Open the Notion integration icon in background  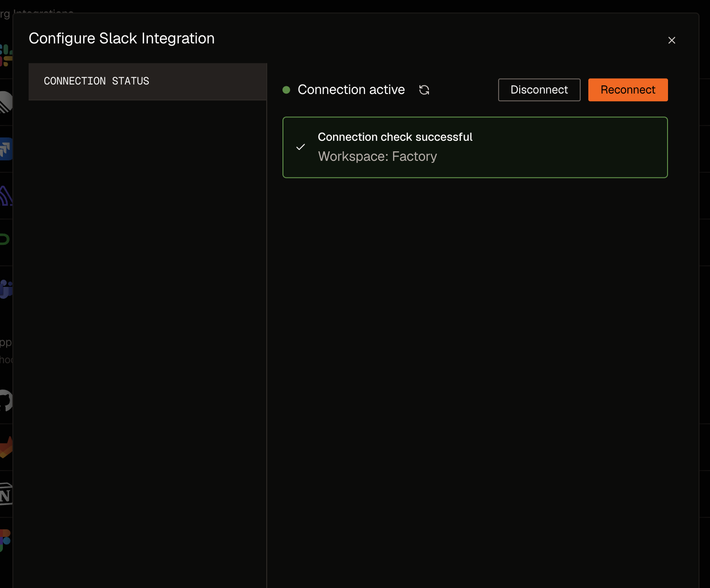(6, 494)
